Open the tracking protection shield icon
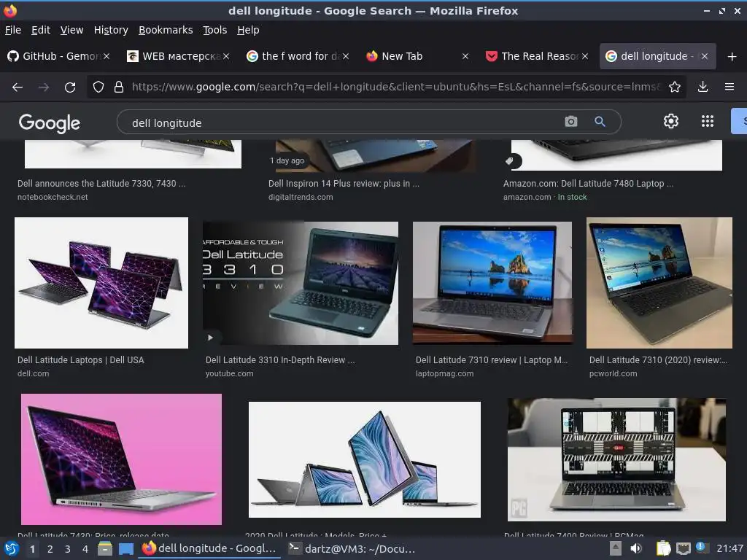Viewport: 747px width, 560px height. pyautogui.click(x=98, y=87)
